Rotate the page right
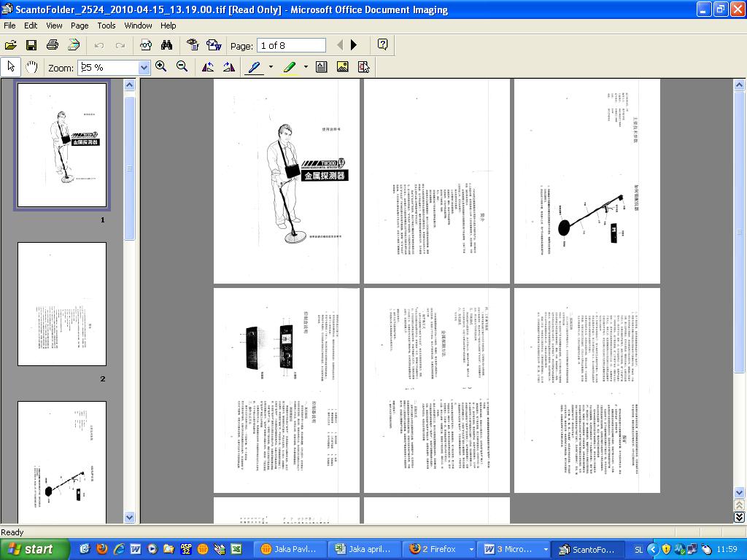Screen dimensions: 747x560 pos(228,67)
